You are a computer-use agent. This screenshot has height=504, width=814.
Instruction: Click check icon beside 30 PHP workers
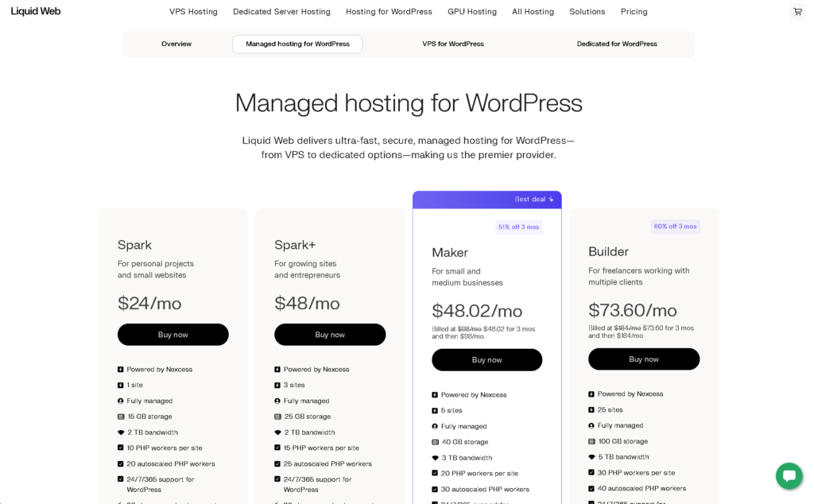591,472
